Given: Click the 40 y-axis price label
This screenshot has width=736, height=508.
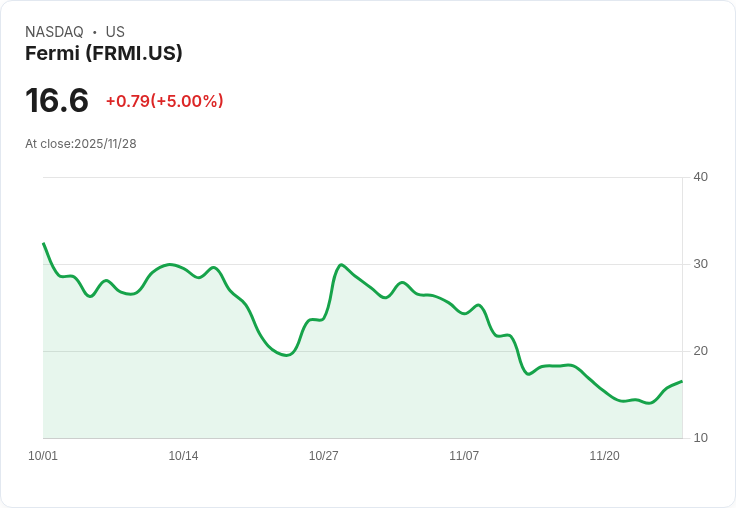Looking at the screenshot, I should point(700,177).
